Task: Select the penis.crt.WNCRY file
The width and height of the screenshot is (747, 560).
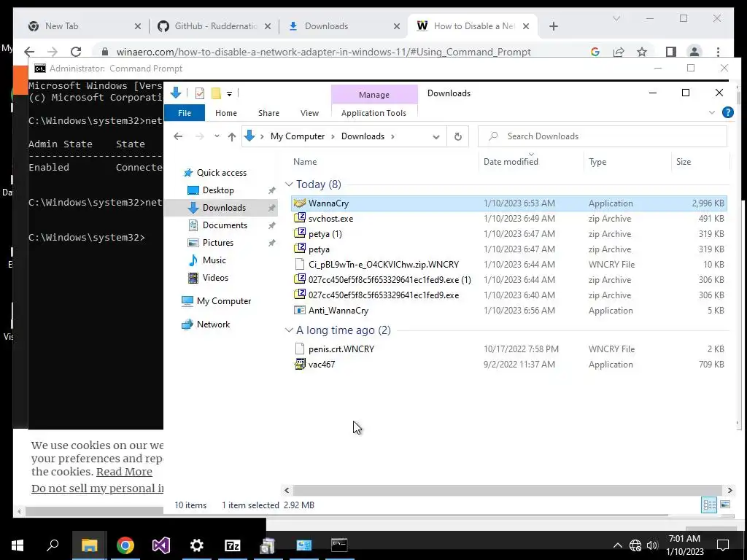Action: [x=508, y=349]
